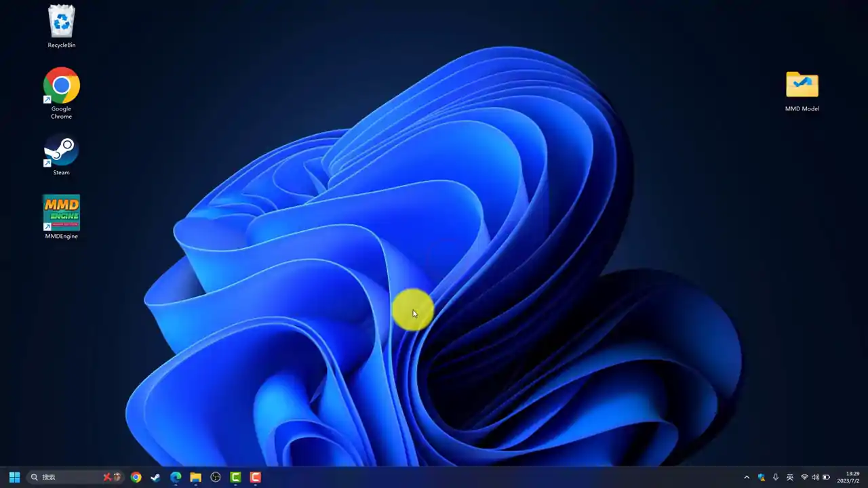Screen dimensions: 868x488
Task: Open the Windows Start menu
Action: [x=14, y=477]
